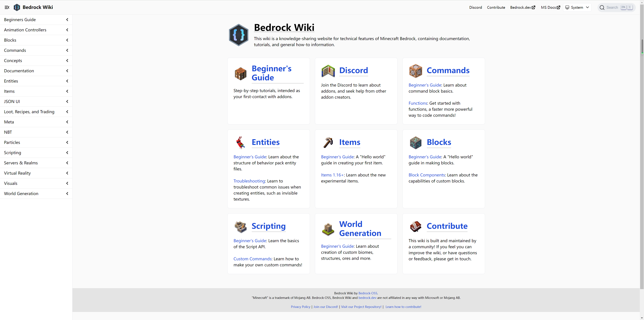Open the Contribute card heading link
644x320 pixels.
coord(447,226)
